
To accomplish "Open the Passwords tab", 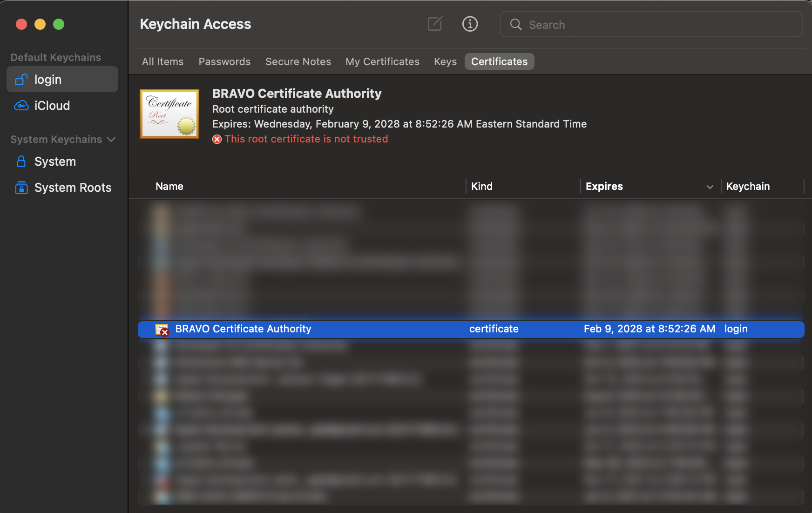I will click(x=224, y=61).
